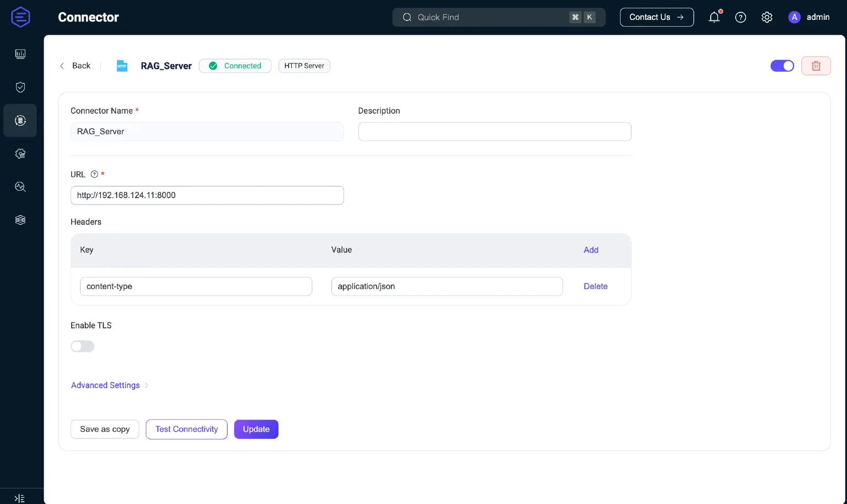Enable TLS with the toggle switch
The image size is (847, 504).
(82, 346)
